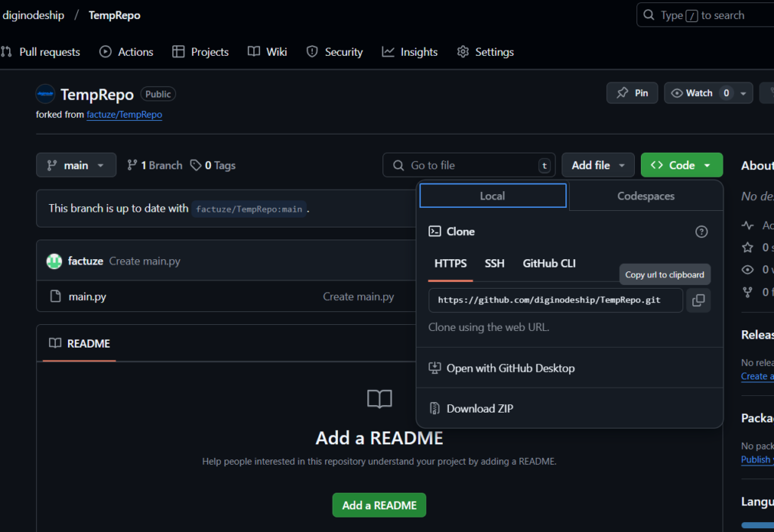Pin this repository with the Pin button
This screenshot has width=774, height=532.
[x=633, y=93]
